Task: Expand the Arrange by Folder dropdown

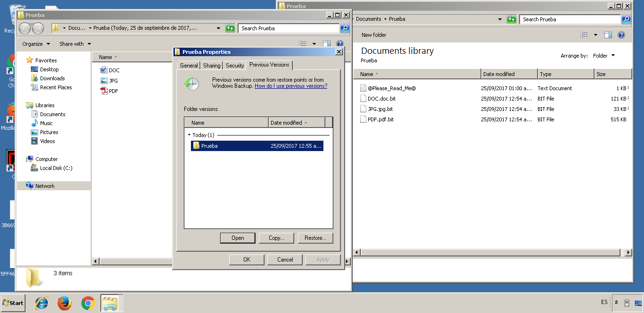Action: (x=604, y=56)
